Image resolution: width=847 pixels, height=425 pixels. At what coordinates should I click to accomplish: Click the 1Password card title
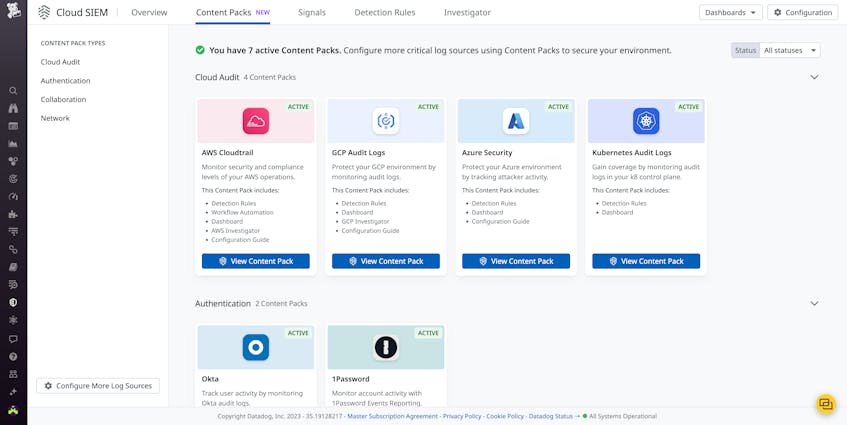(x=351, y=379)
